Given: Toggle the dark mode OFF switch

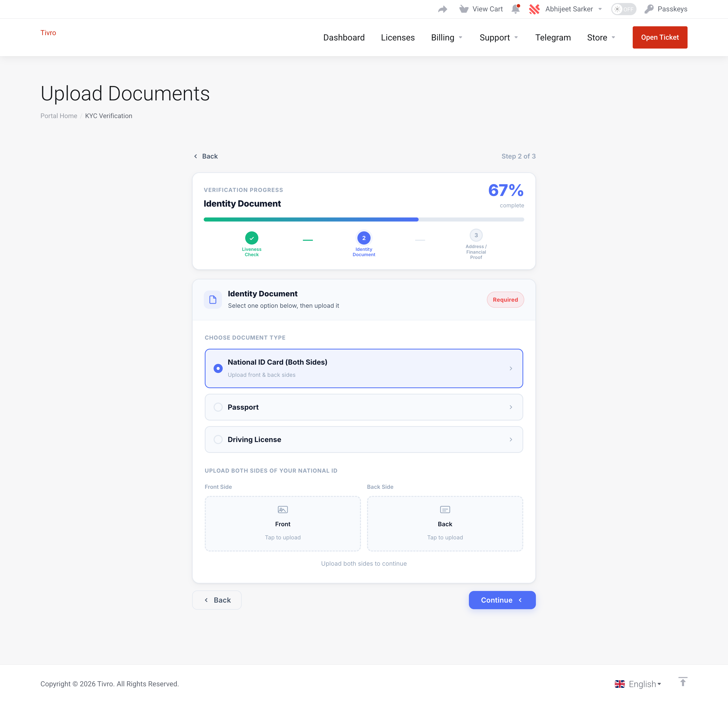Looking at the screenshot, I should pos(623,9).
